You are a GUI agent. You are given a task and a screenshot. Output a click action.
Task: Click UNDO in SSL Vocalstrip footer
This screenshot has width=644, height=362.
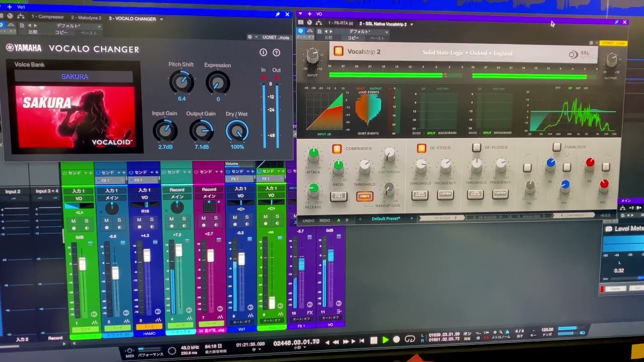point(308,221)
